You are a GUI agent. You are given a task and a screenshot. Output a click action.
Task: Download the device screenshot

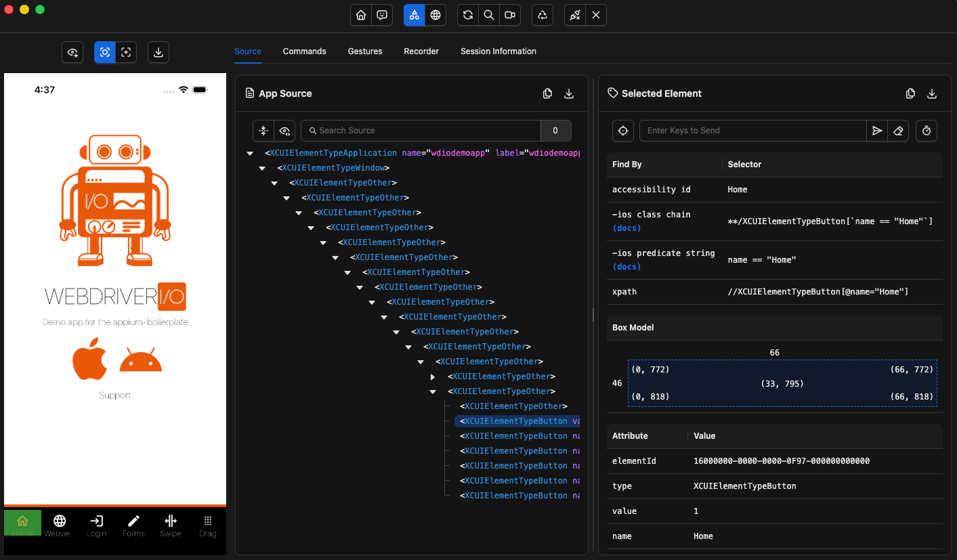pos(158,52)
